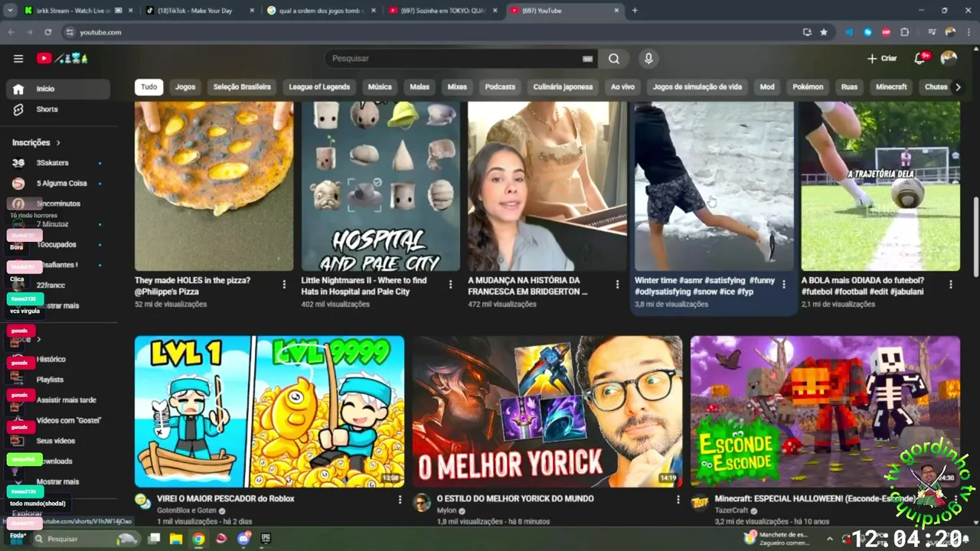Open Discord from the taskbar

[x=243, y=539]
